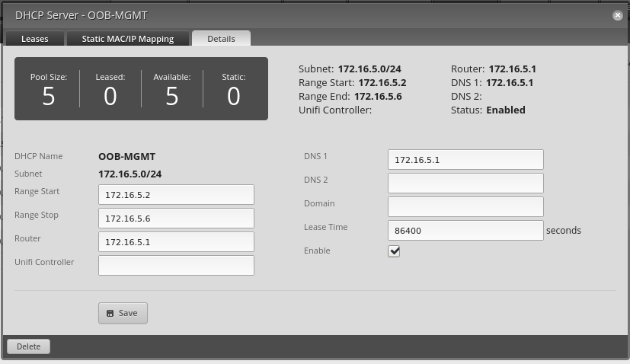Click the DNS 1 input field

[465, 160]
